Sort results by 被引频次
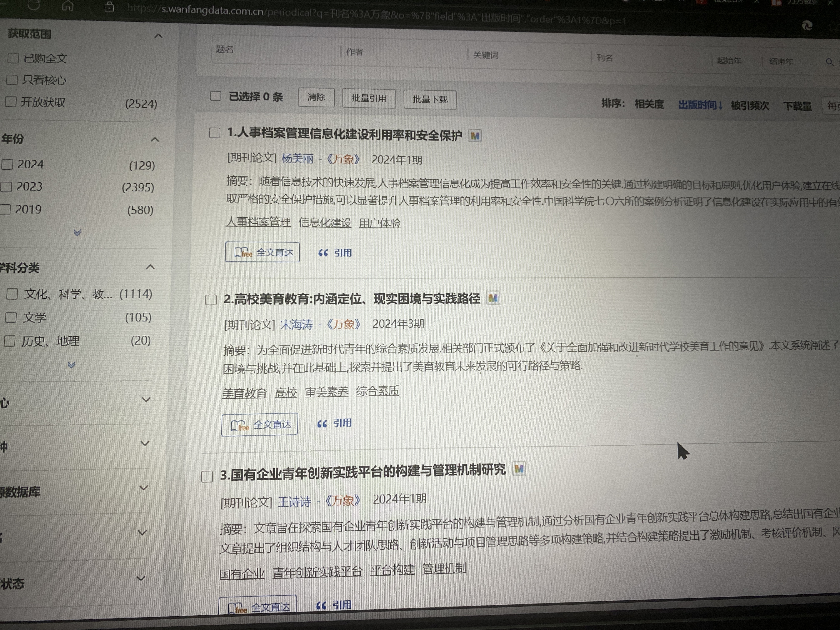Image resolution: width=840 pixels, height=630 pixels. (750, 106)
